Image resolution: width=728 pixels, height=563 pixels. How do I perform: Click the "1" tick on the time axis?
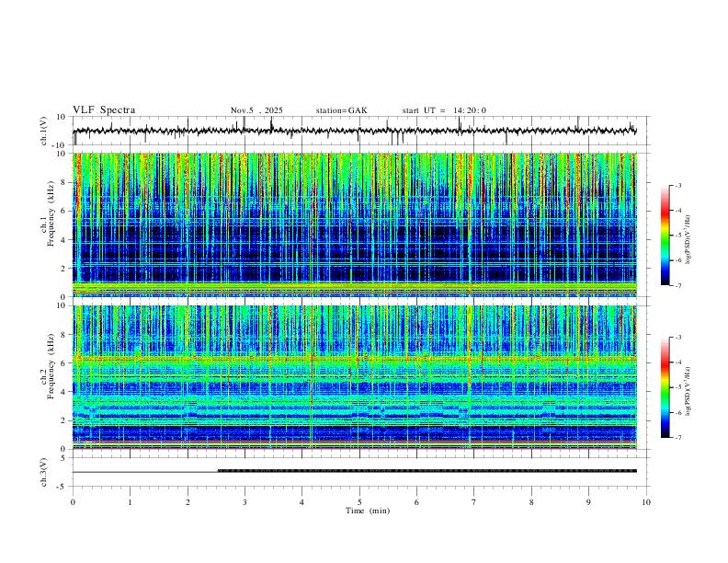(x=130, y=502)
